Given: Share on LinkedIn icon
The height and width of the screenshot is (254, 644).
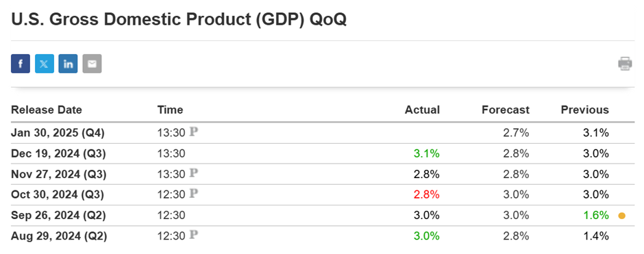Looking at the screenshot, I should click(x=69, y=64).
